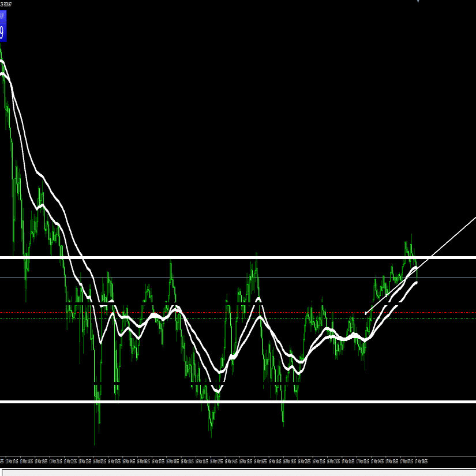Click the upper moving average line's right endpoint

(x=416, y=268)
